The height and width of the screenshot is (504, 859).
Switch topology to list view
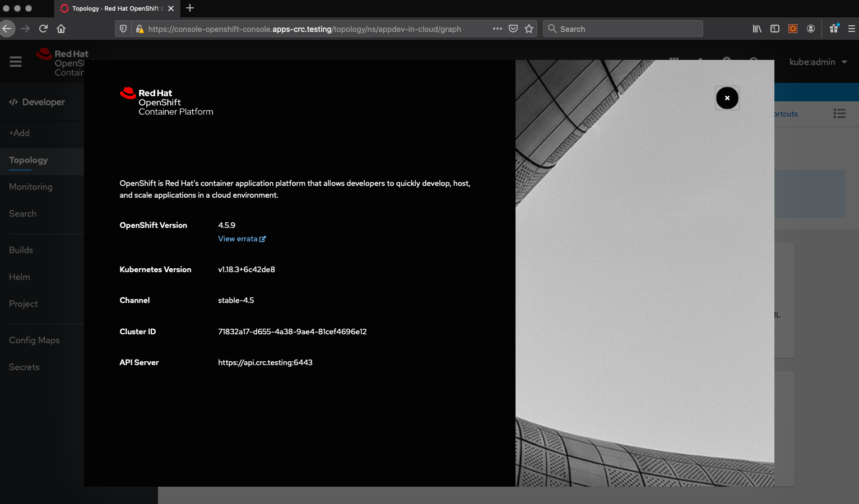click(x=839, y=113)
